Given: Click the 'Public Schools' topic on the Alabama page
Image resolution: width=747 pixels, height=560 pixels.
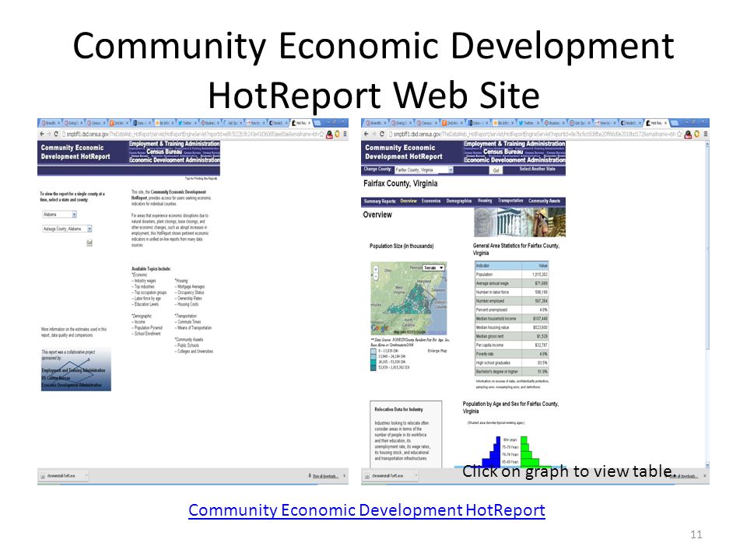Looking at the screenshot, I should pyautogui.click(x=187, y=345).
